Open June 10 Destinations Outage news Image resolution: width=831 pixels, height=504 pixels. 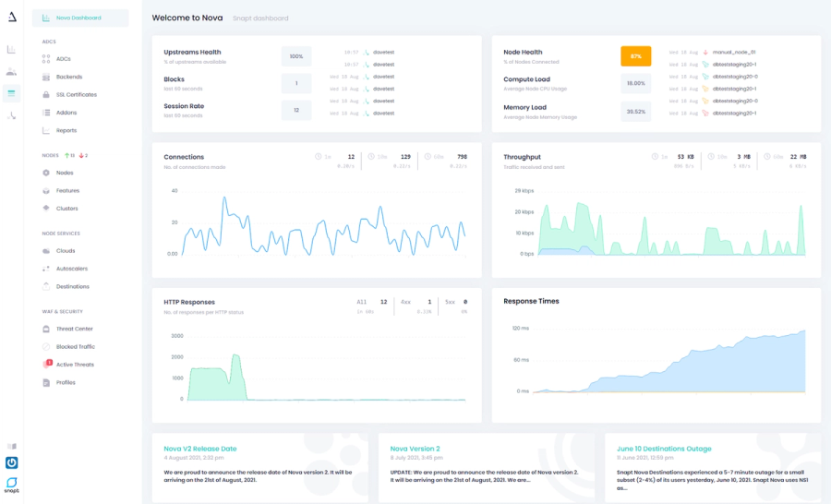pyautogui.click(x=664, y=449)
